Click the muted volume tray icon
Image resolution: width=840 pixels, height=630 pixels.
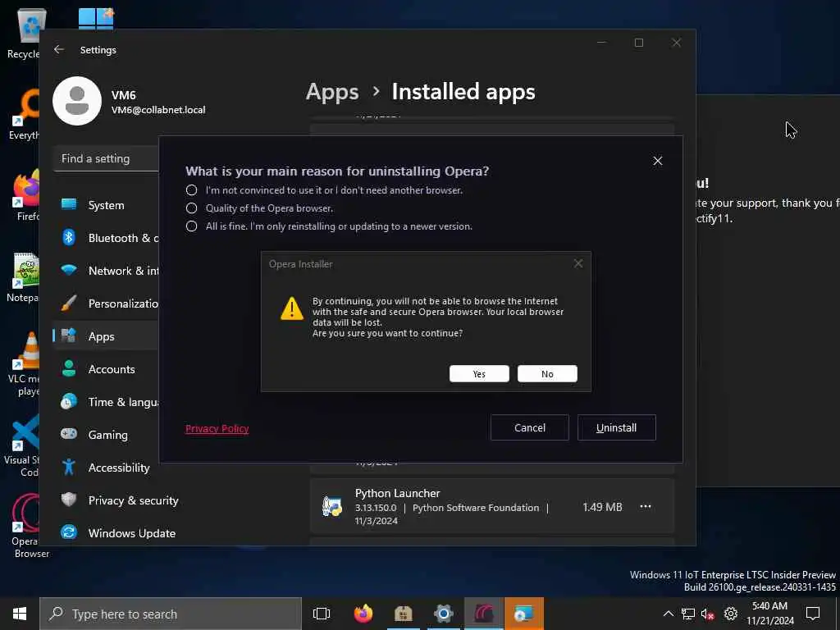coord(707,614)
